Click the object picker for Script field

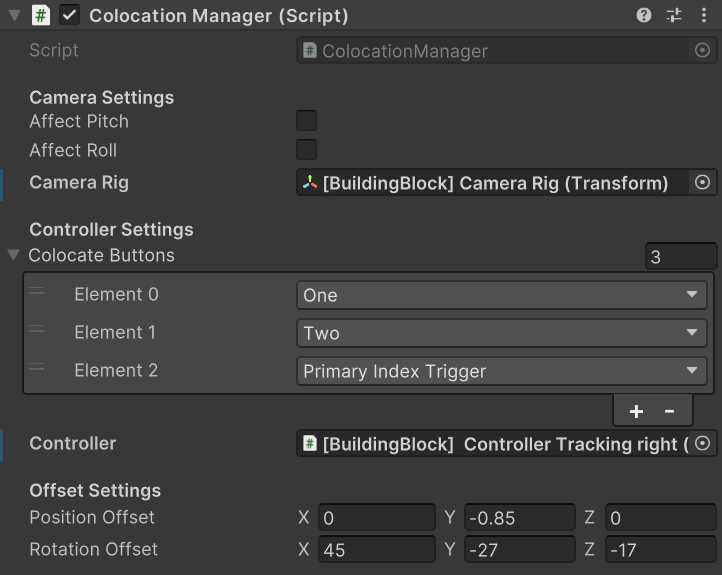tap(702, 50)
